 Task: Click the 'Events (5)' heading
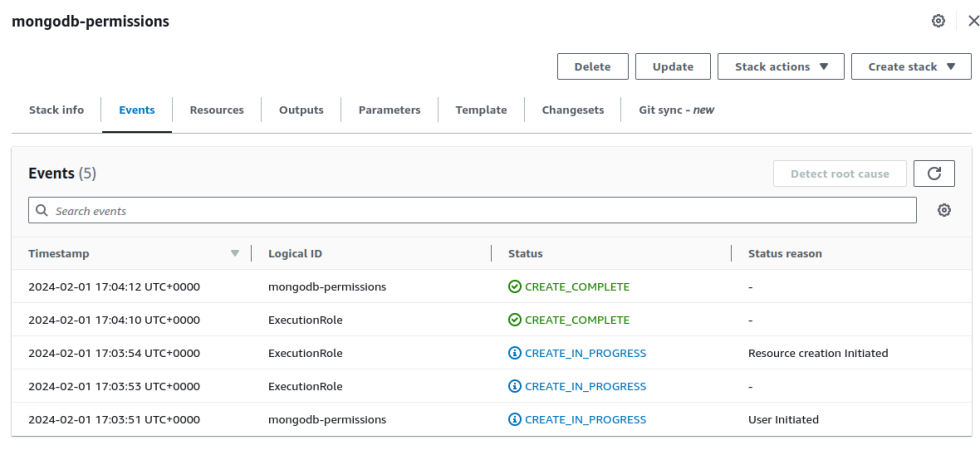click(62, 173)
